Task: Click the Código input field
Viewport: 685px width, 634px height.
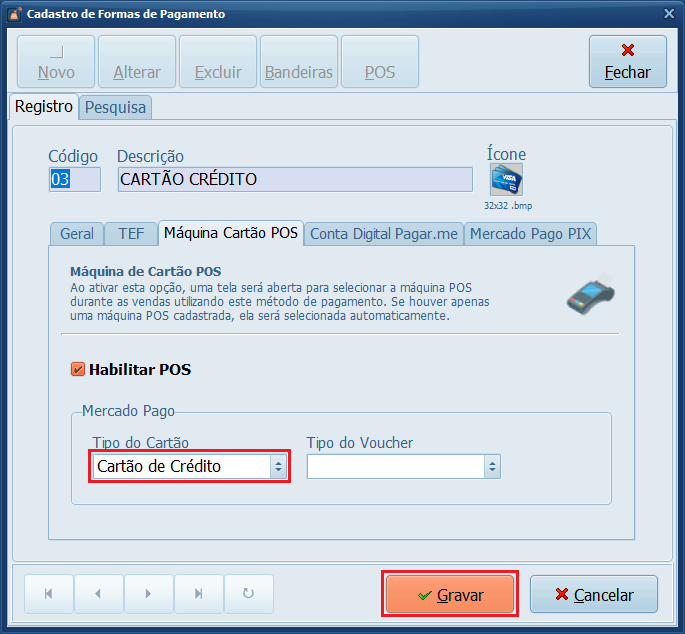Action: coord(75,179)
